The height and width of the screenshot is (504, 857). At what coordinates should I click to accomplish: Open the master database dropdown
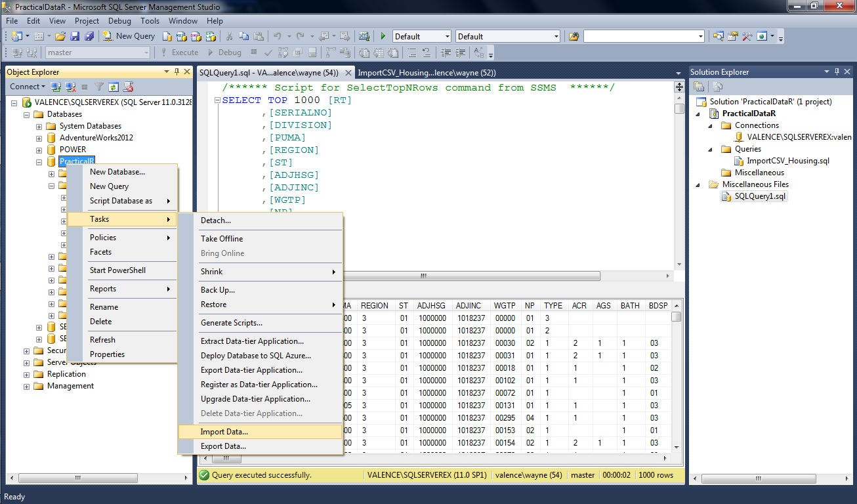pyautogui.click(x=98, y=52)
